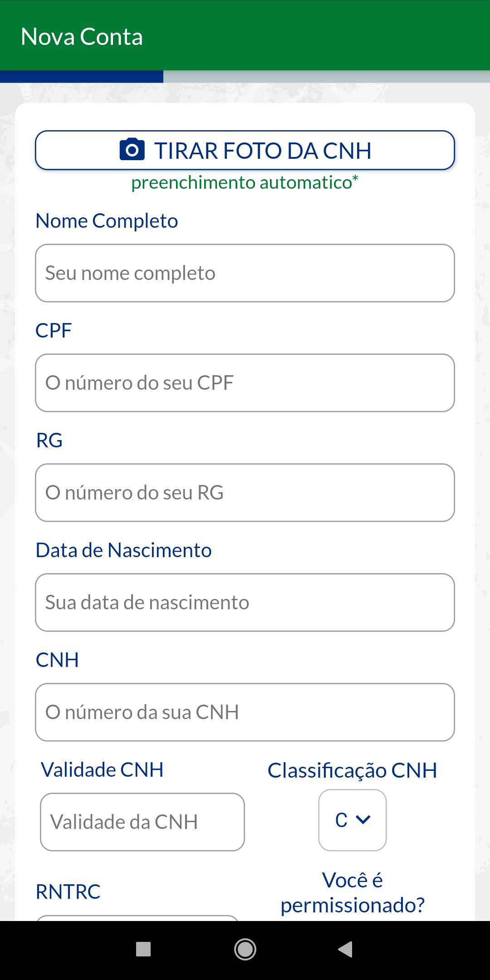Select the RG number input field
Viewport: 490px width, 980px height.
click(x=245, y=493)
